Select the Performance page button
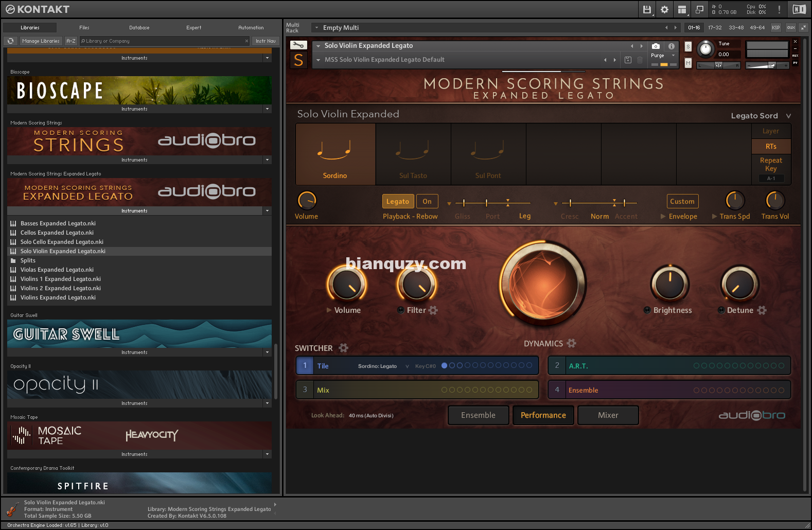The width and height of the screenshot is (812, 530). [x=543, y=415]
